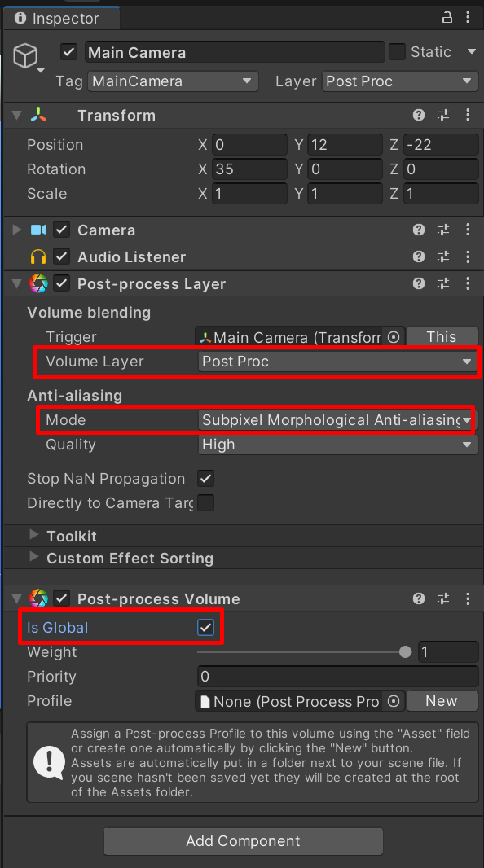Open the Anti-aliasing Mode dropdown
The image size is (484, 868).
337,420
